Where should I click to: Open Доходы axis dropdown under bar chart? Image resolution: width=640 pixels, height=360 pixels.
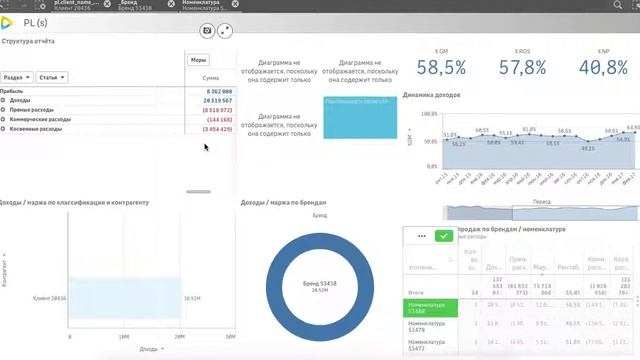pyautogui.click(x=151, y=349)
